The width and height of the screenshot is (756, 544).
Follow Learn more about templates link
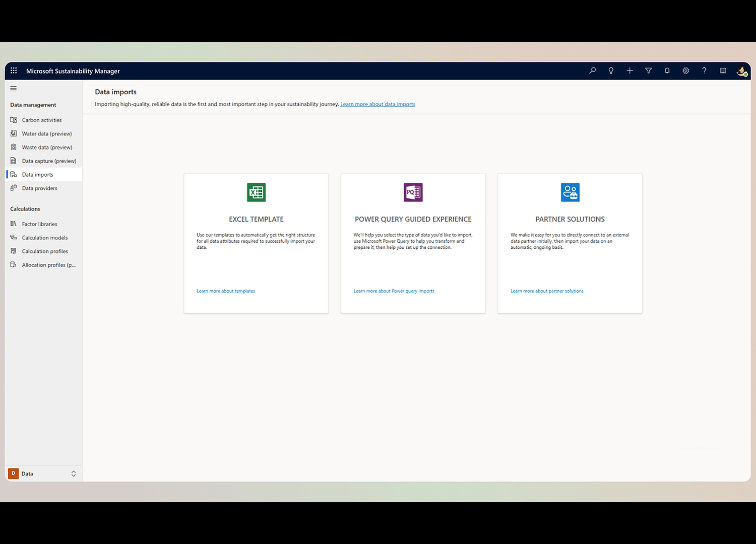(226, 291)
